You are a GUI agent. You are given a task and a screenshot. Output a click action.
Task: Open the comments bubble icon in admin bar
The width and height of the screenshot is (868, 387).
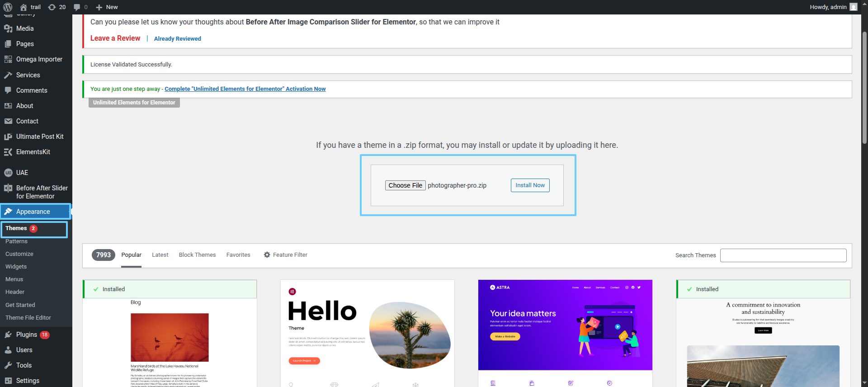coord(77,7)
